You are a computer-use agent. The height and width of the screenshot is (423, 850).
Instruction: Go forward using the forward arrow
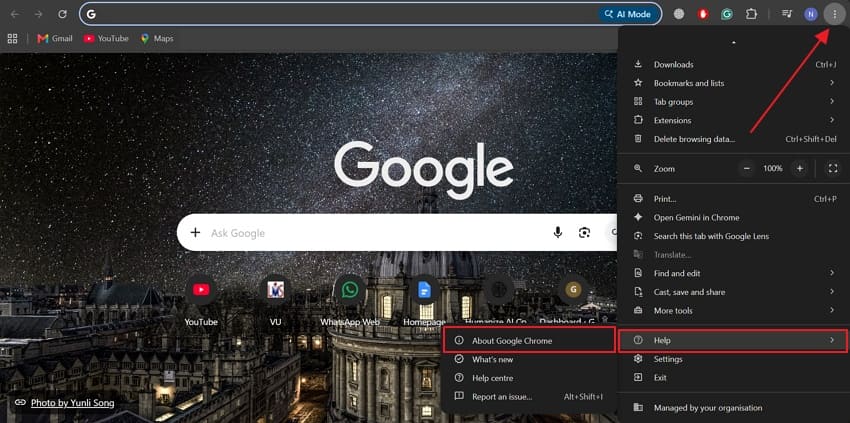coord(38,14)
